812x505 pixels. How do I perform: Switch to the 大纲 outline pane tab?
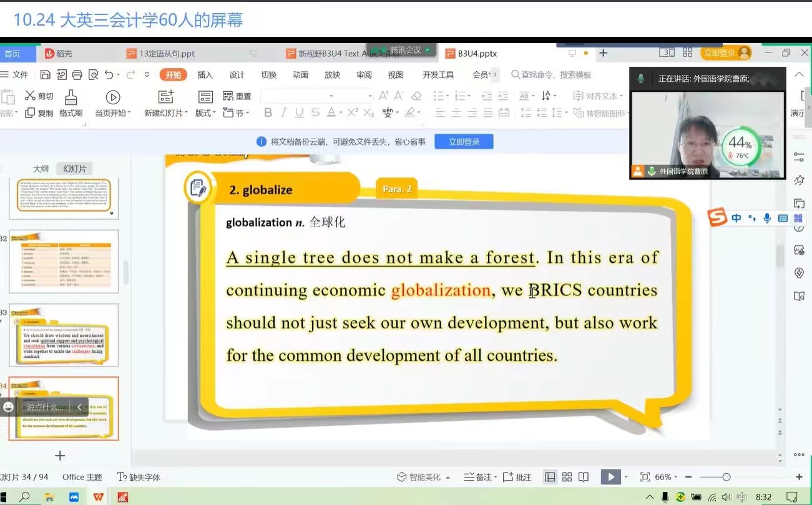(x=41, y=169)
